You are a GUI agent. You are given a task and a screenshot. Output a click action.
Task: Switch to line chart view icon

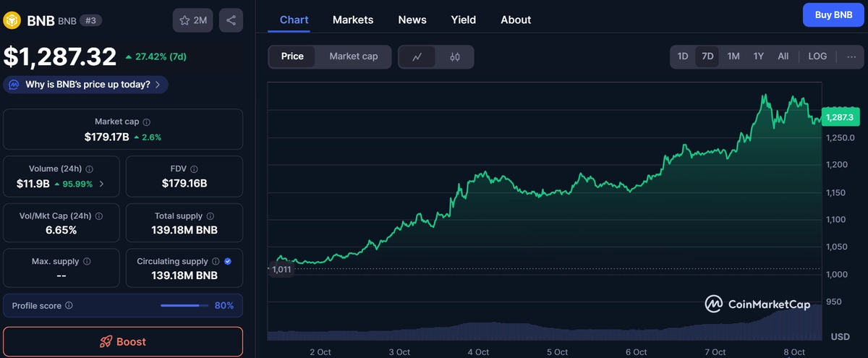(417, 56)
